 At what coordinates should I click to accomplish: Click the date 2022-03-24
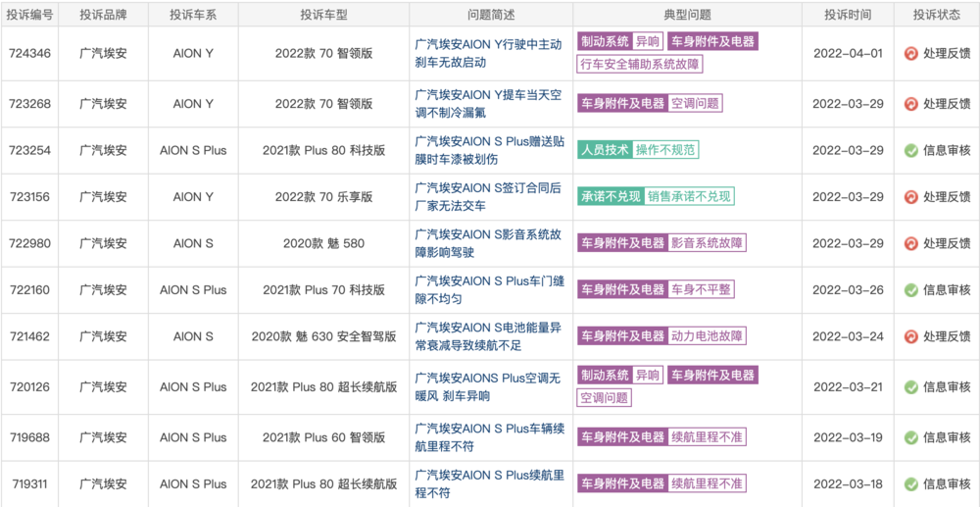pos(848,336)
